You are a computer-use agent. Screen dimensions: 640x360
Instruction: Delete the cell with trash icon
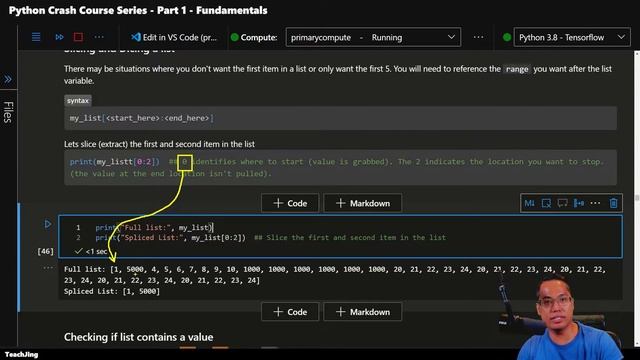click(x=613, y=203)
